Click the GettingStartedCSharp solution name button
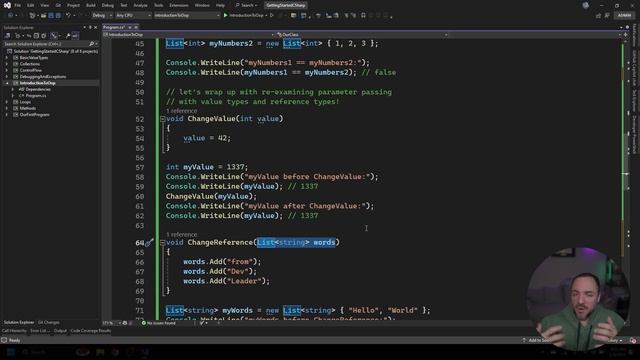This screenshot has width=640, height=360. (286, 5)
